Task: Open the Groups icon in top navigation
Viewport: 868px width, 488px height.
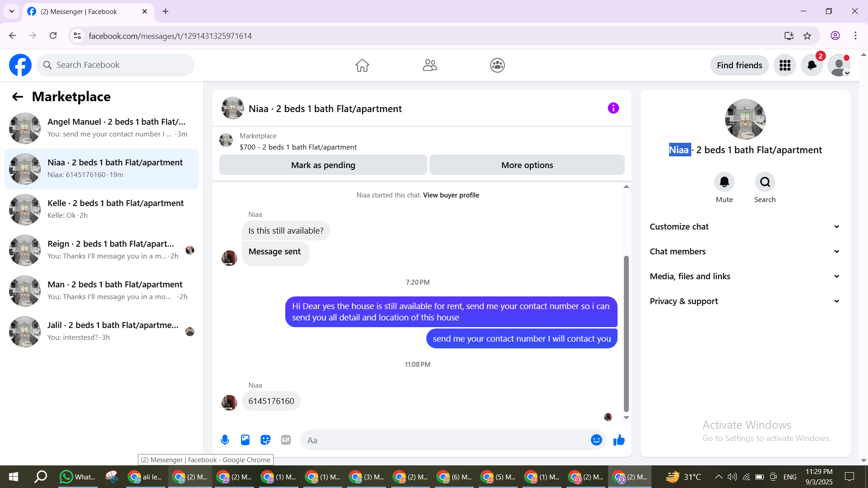Action: (x=497, y=65)
